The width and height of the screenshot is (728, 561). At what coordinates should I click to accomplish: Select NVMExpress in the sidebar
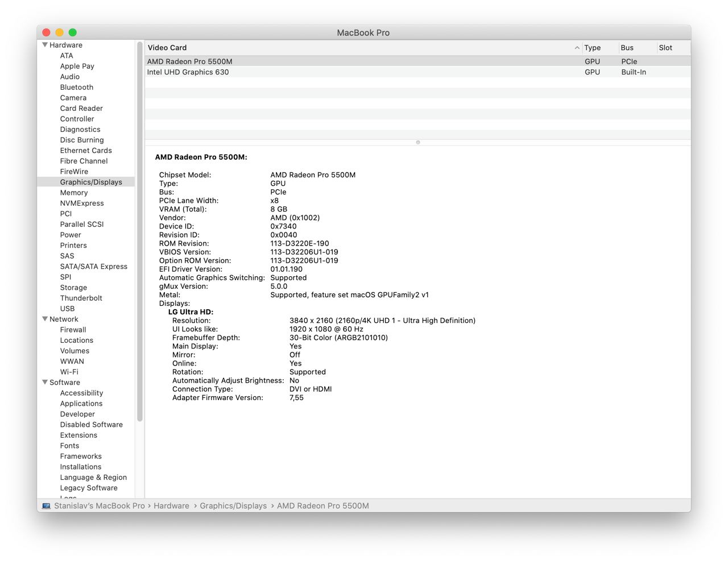point(82,203)
